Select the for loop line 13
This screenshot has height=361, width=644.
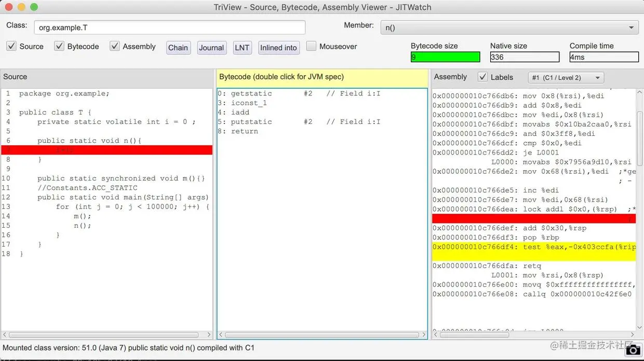point(132,206)
